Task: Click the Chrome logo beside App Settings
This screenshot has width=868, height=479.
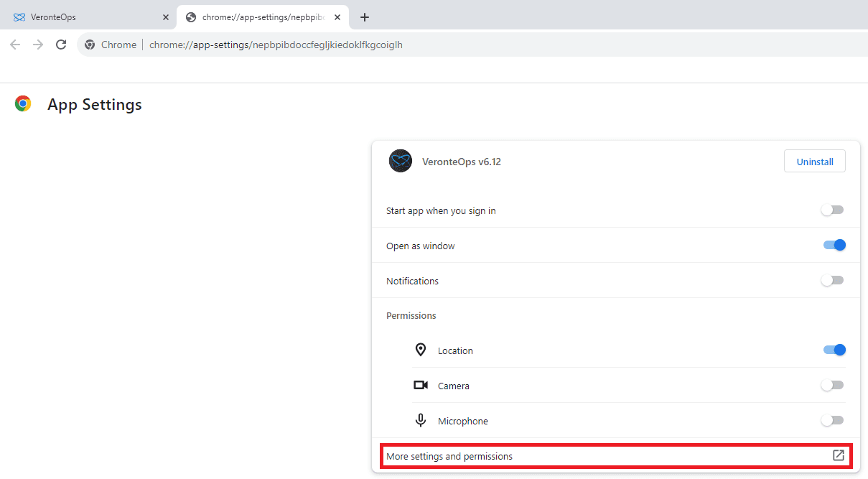Action: tap(23, 104)
